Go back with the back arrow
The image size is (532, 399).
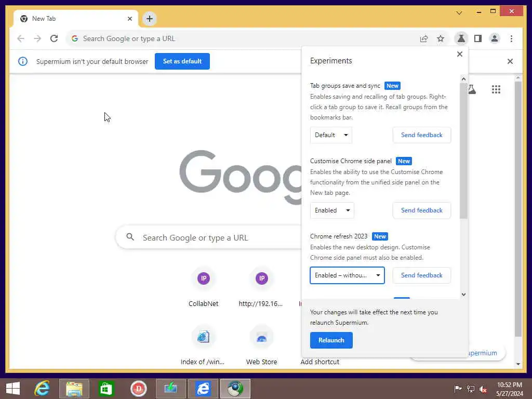click(x=21, y=38)
